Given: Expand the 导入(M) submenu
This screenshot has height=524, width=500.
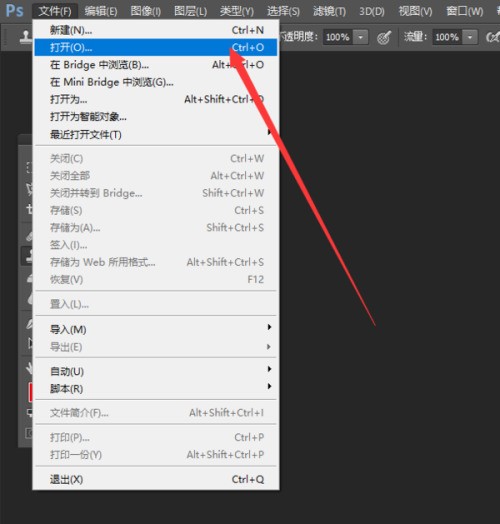Looking at the screenshot, I should 156,330.
